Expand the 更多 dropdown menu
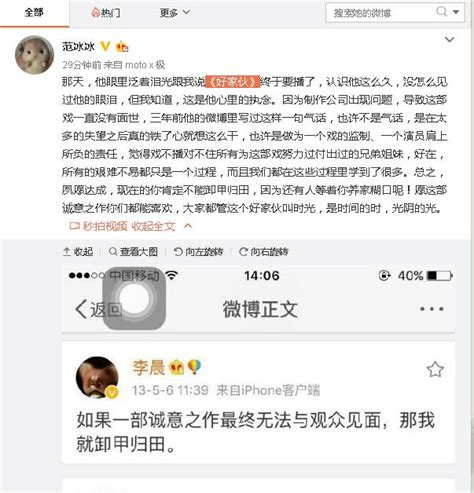 click(x=175, y=13)
